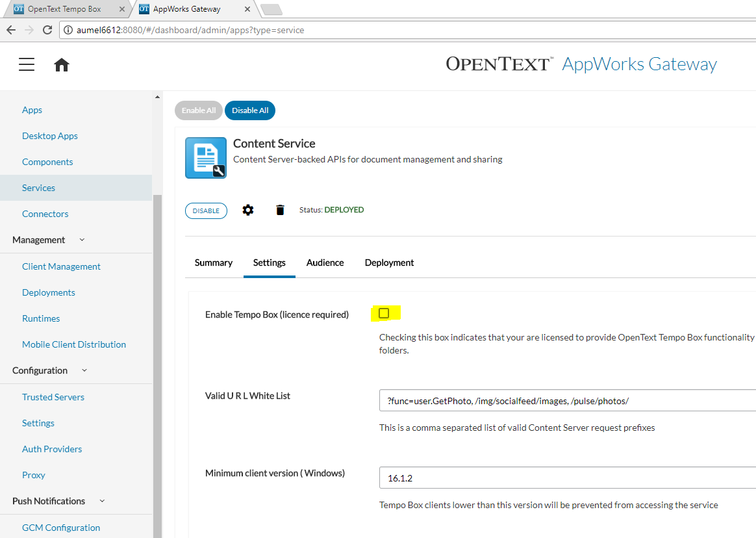The image size is (756, 538).
Task: Open Auth Providers page
Action: (52, 449)
